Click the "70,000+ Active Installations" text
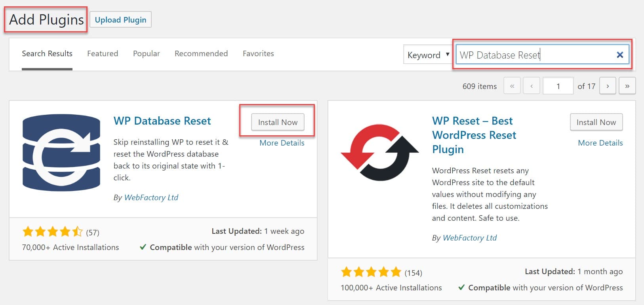This screenshot has width=644, height=305. pyautogui.click(x=70, y=247)
